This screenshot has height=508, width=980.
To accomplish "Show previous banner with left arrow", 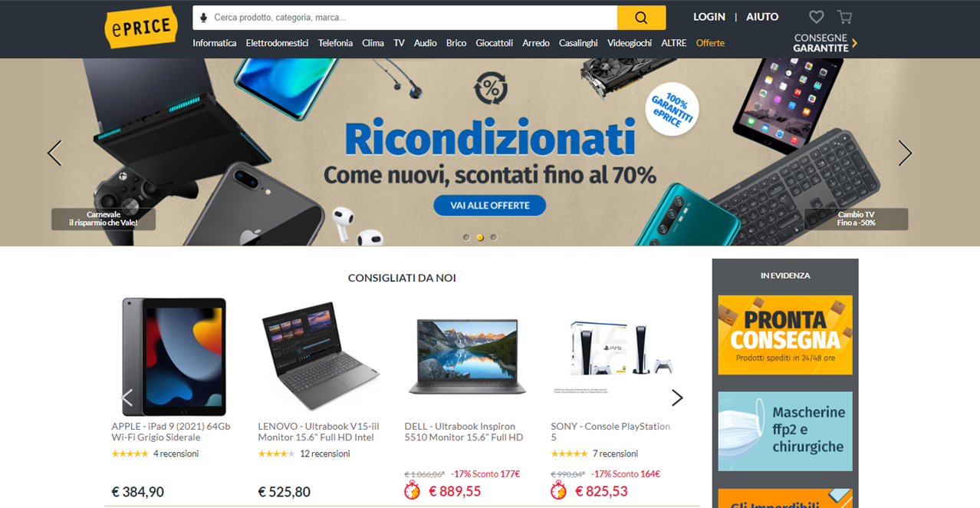I will (x=54, y=153).
